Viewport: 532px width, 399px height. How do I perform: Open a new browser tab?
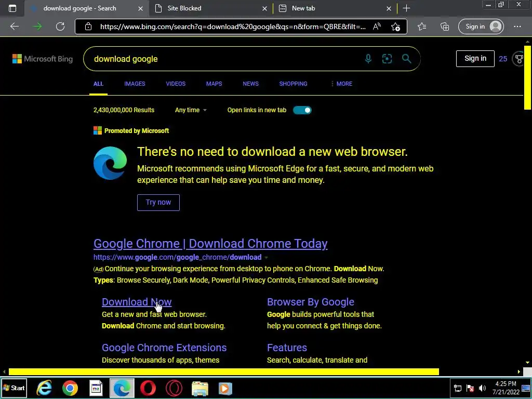[x=406, y=8]
